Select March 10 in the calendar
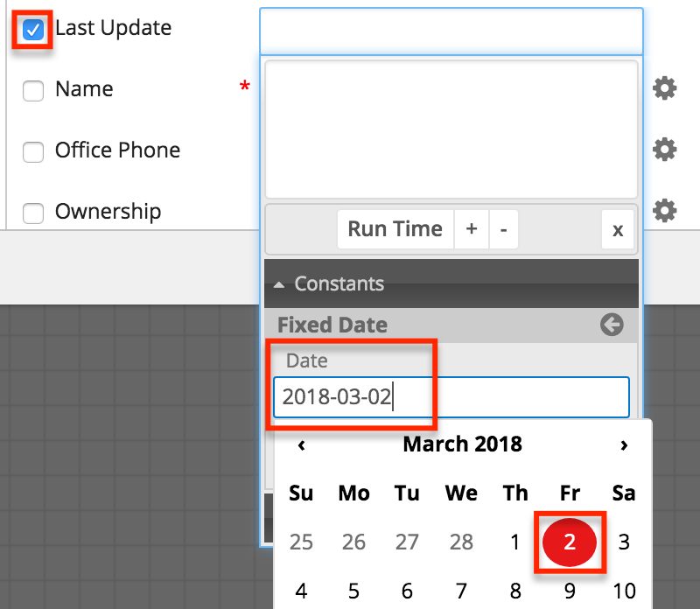The height and width of the screenshot is (609, 700). click(x=623, y=591)
